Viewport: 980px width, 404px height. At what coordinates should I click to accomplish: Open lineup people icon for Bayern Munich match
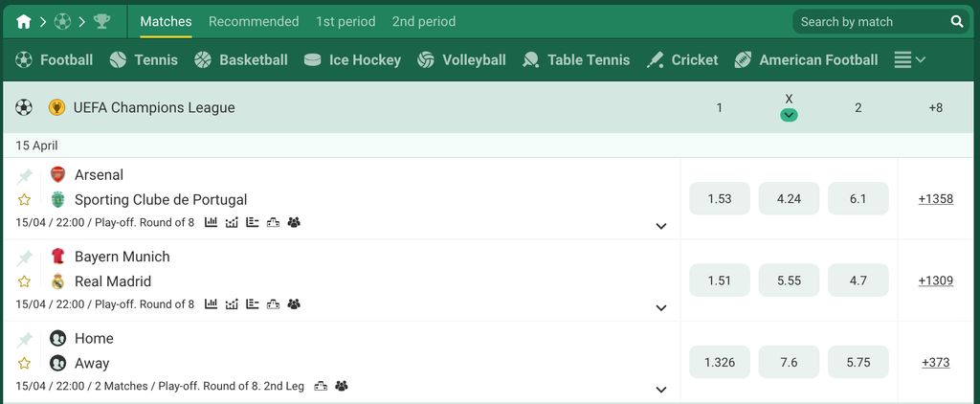pos(294,303)
